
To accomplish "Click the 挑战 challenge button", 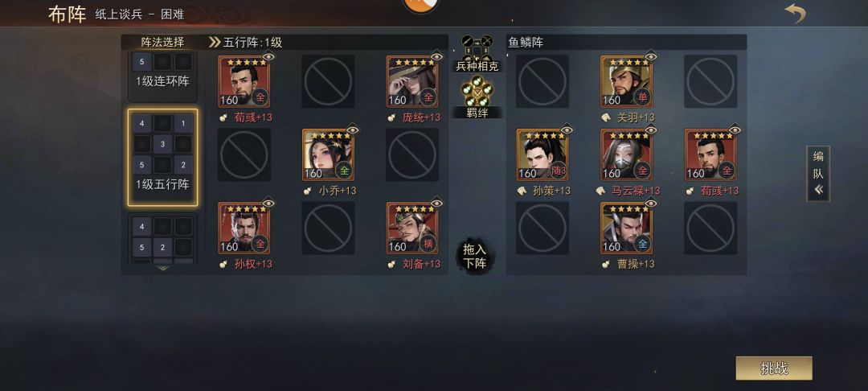I will coord(774,368).
